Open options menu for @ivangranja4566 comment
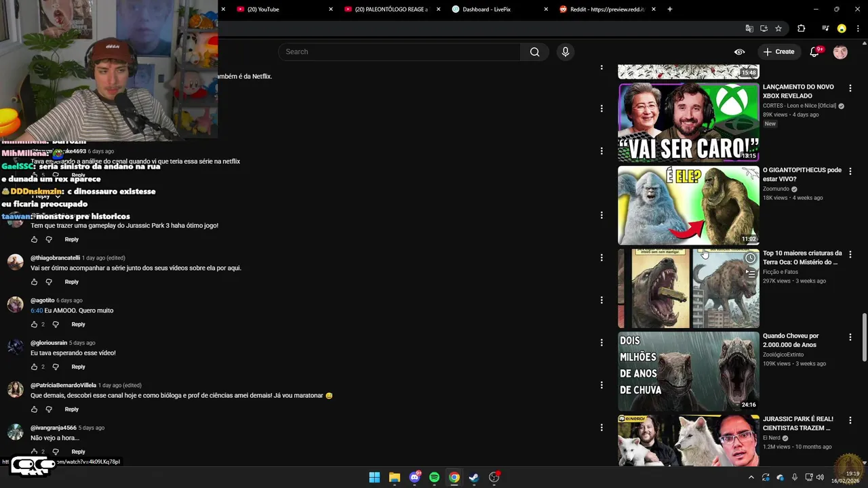 click(601, 428)
